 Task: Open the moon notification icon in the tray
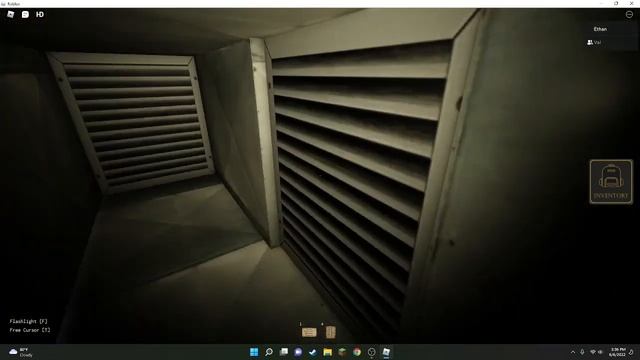click(x=631, y=352)
